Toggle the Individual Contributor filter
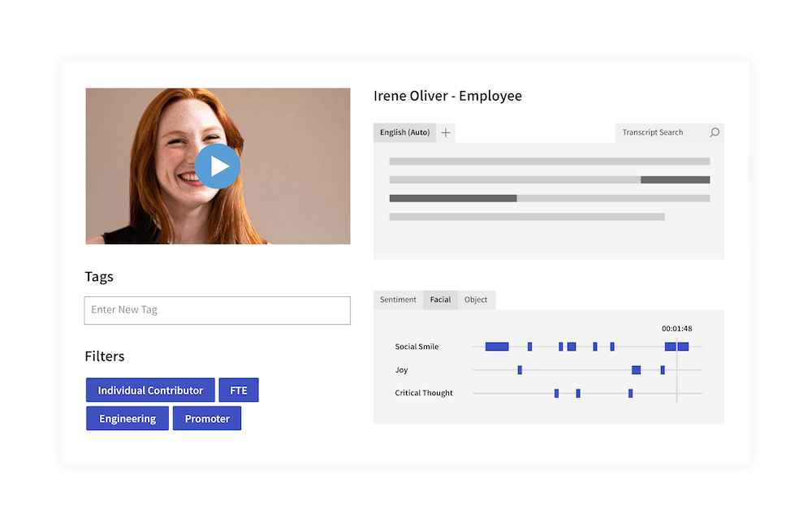812x526 pixels. 150,390
